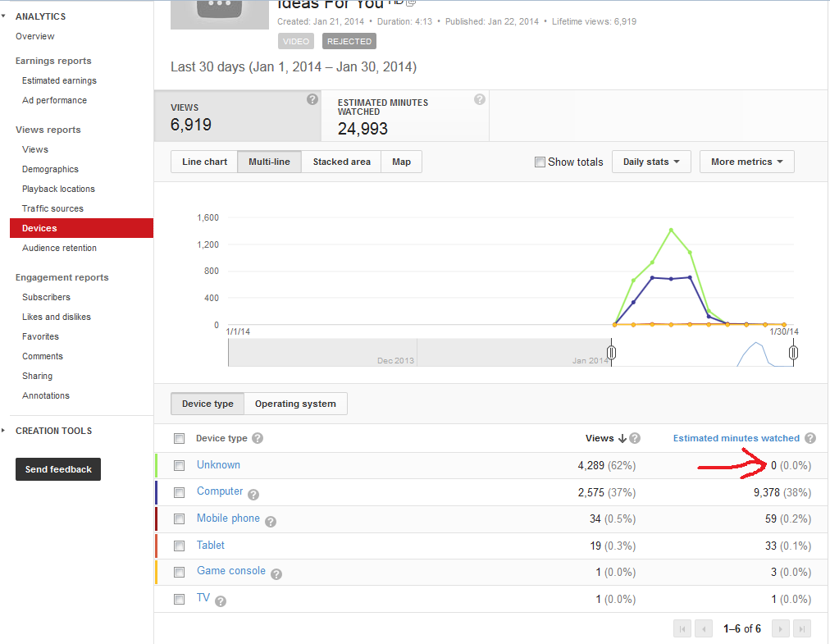Image resolution: width=830 pixels, height=644 pixels.
Task: Go to last page of device table
Action: 802,628
